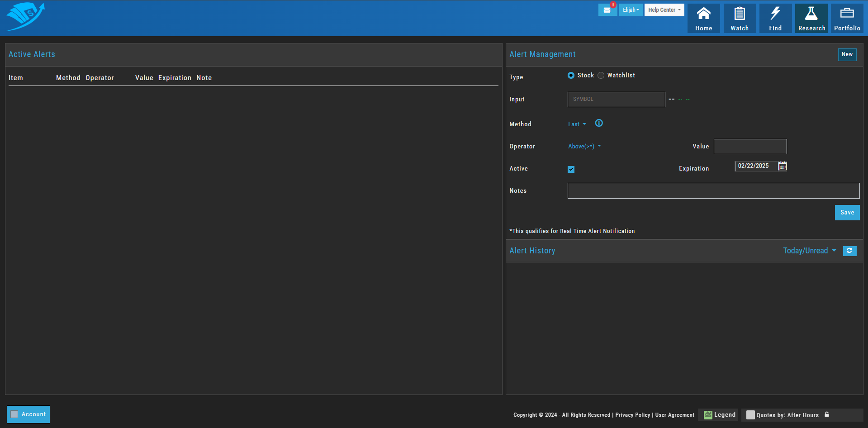Click into the Notes input field

713,191
